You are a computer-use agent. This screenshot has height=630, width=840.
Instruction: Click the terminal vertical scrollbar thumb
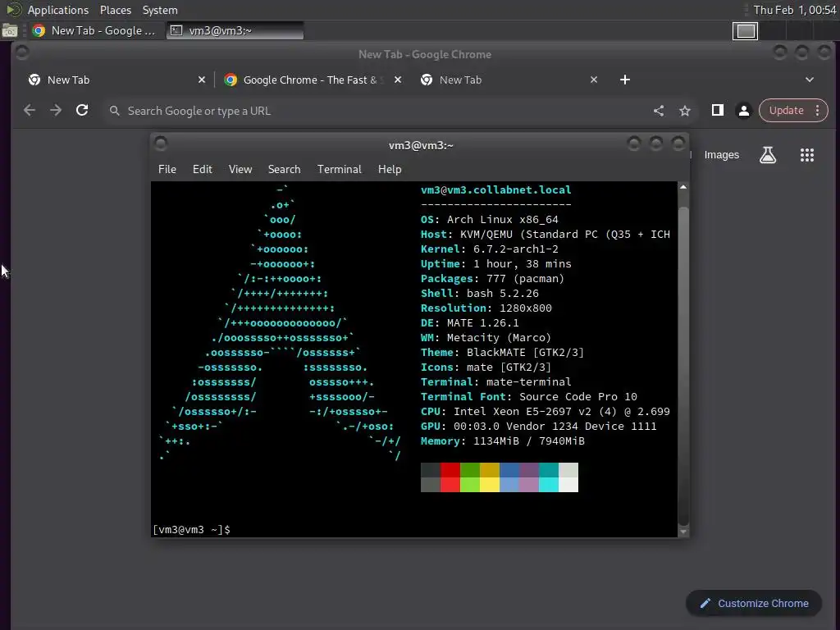pos(683,365)
